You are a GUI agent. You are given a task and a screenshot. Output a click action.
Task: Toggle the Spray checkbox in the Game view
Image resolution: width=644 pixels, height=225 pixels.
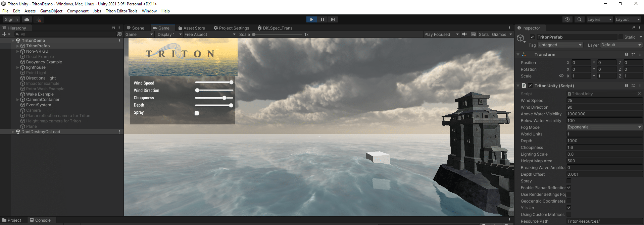(197, 113)
